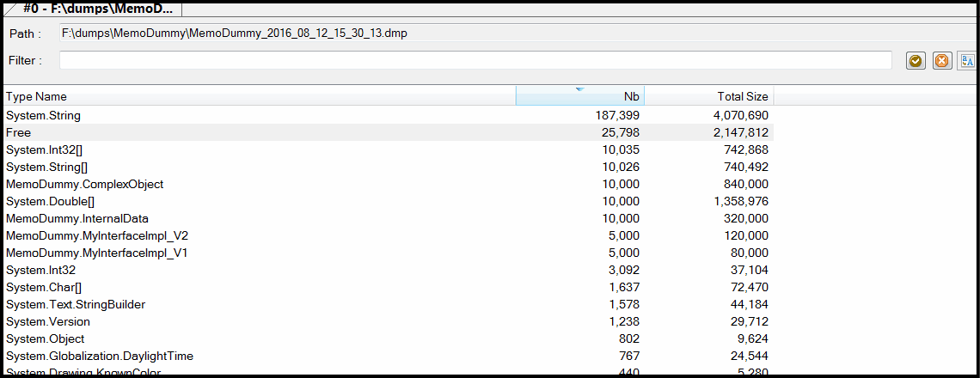980x378 pixels.
Task: Click the orange clear filter icon
Action: [x=941, y=60]
